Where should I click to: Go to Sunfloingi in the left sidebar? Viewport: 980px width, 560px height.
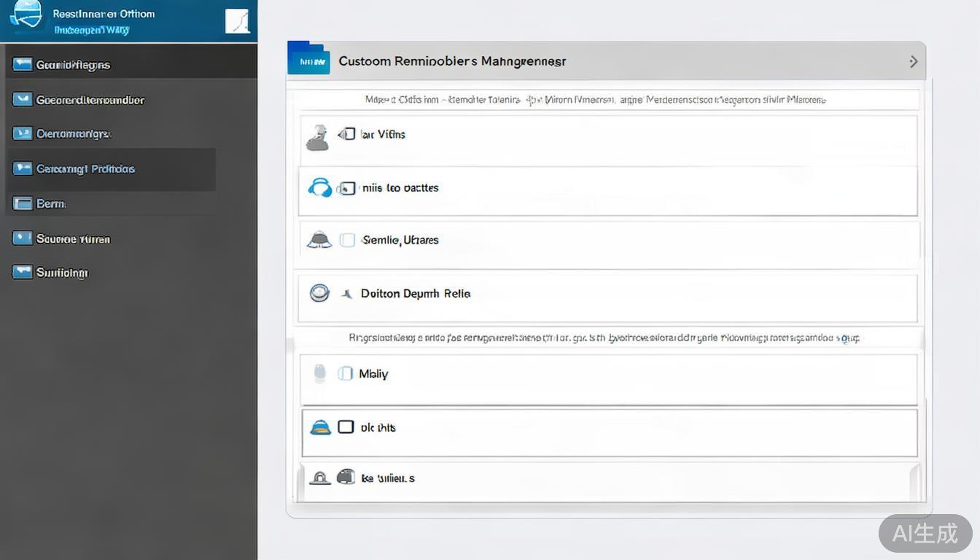tap(62, 273)
